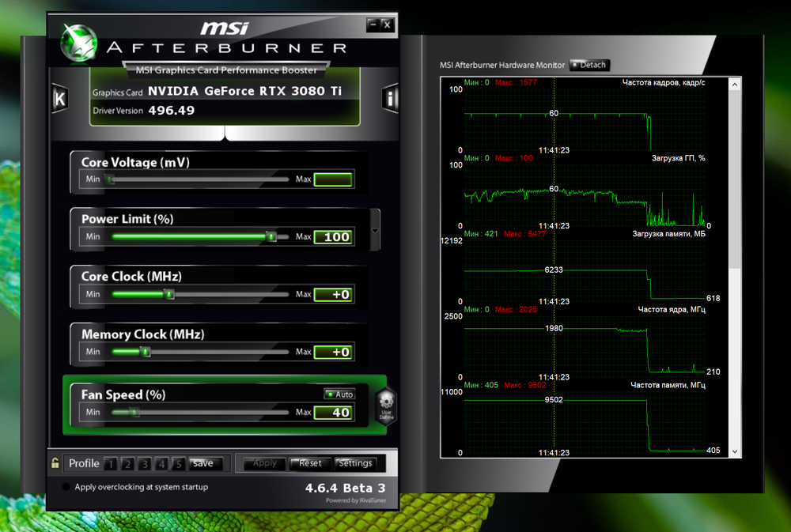Open the information i side button

[x=390, y=98]
